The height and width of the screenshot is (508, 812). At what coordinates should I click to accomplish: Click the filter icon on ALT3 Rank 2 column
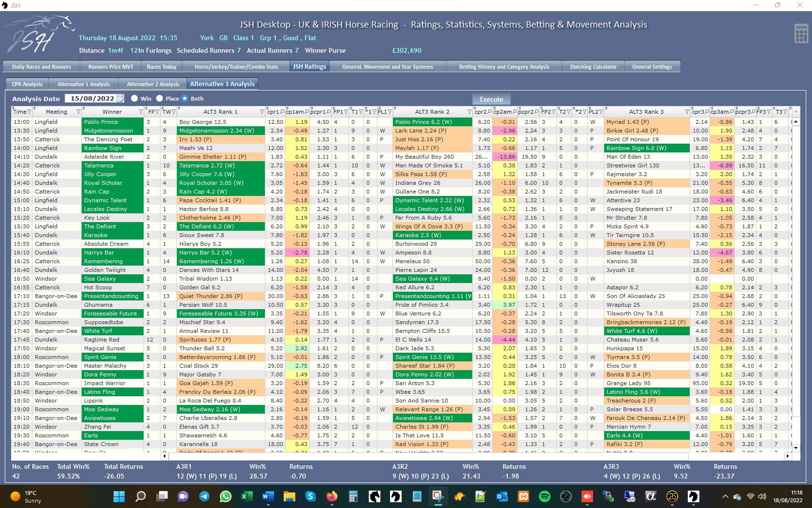tap(469, 112)
